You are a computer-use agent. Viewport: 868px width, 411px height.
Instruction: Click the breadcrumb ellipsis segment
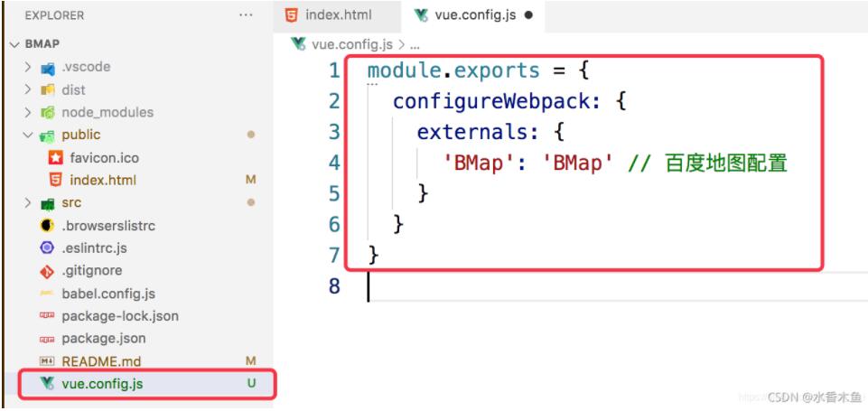point(415,45)
